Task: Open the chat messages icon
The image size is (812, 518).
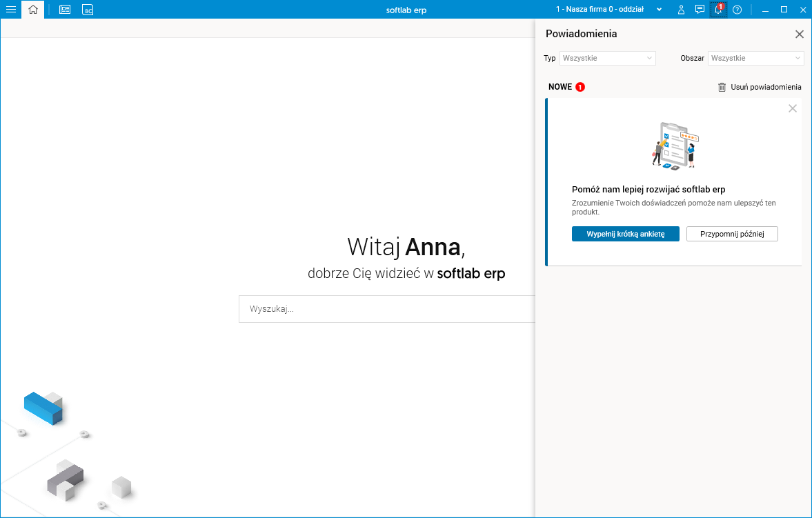Action: (700, 10)
